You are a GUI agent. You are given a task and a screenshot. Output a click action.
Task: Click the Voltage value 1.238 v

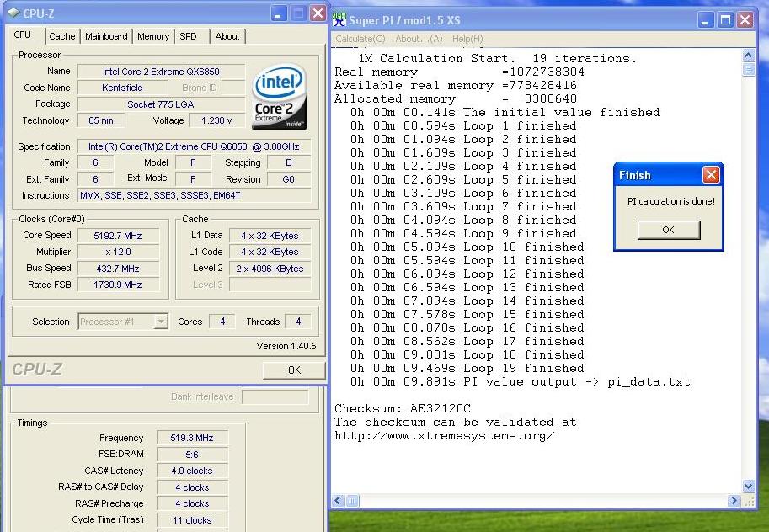(216, 120)
